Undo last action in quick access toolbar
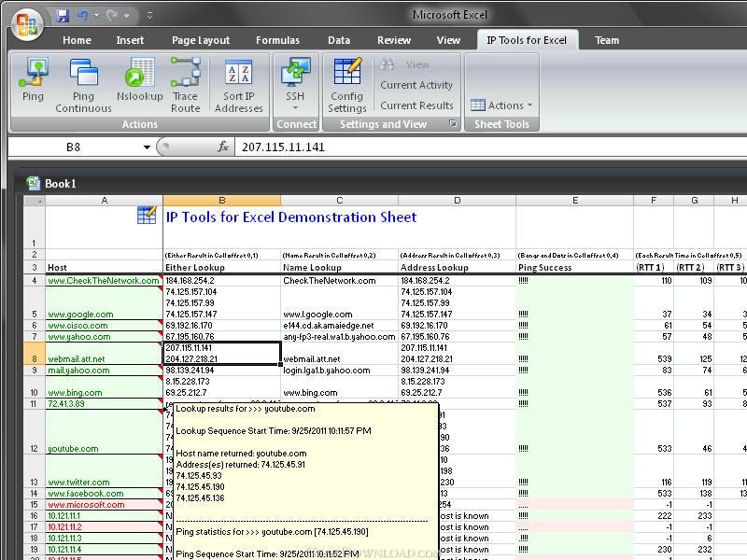747x560 pixels. 82,16
